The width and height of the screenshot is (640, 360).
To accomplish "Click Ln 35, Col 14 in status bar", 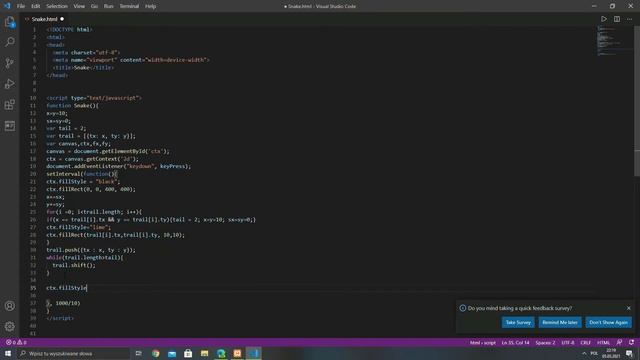I will [x=515, y=342].
